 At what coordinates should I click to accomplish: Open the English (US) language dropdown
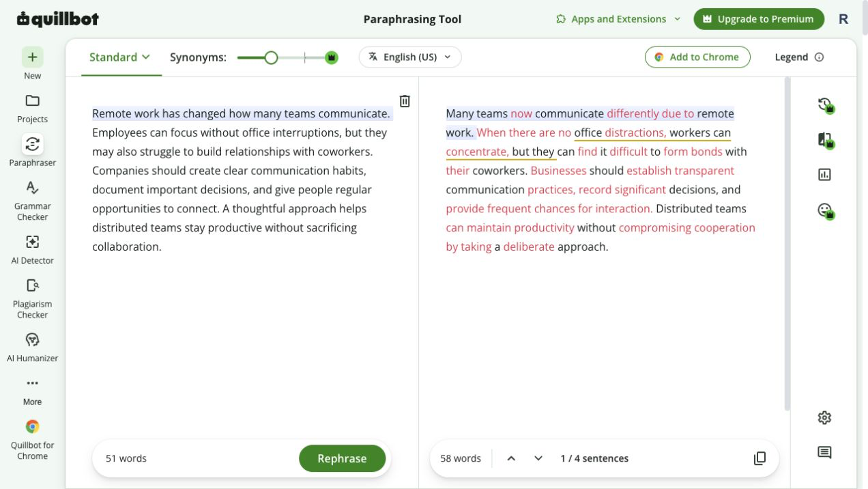[x=410, y=57]
